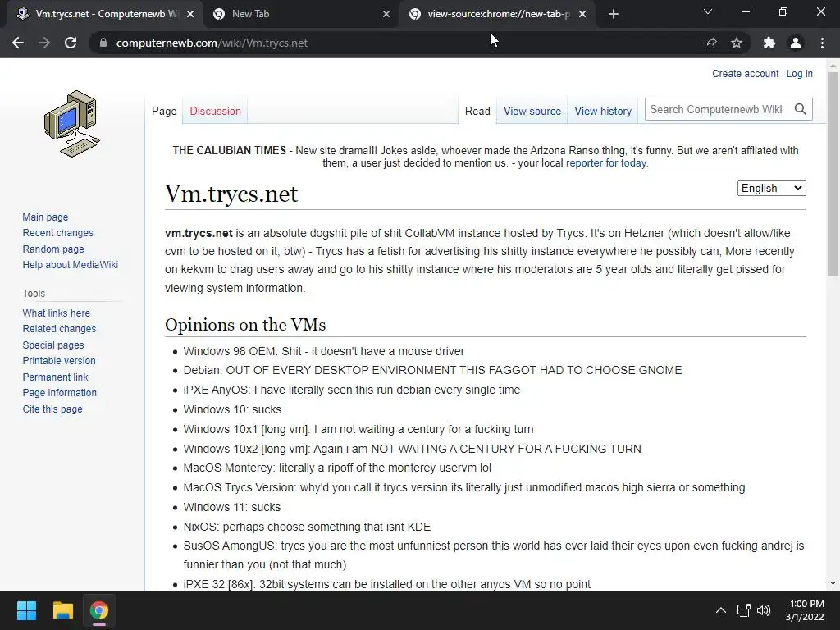Click the wiki search magnifier icon
The height and width of the screenshot is (630, 840).
tap(801, 109)
